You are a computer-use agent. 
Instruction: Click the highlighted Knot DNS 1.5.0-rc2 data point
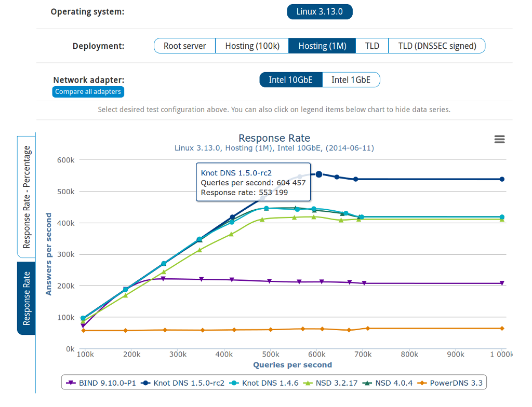tap(319, 174)
